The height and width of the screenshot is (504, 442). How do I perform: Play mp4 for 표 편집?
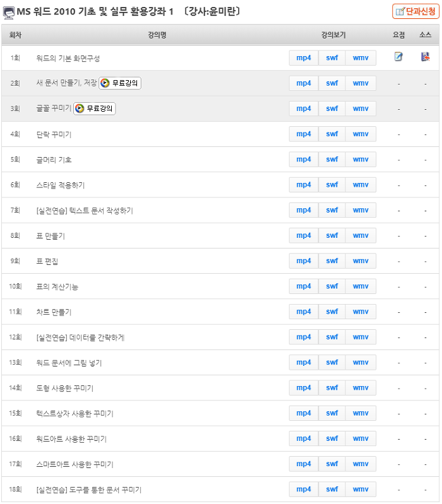pyautogui.click(x=304, y=261)
